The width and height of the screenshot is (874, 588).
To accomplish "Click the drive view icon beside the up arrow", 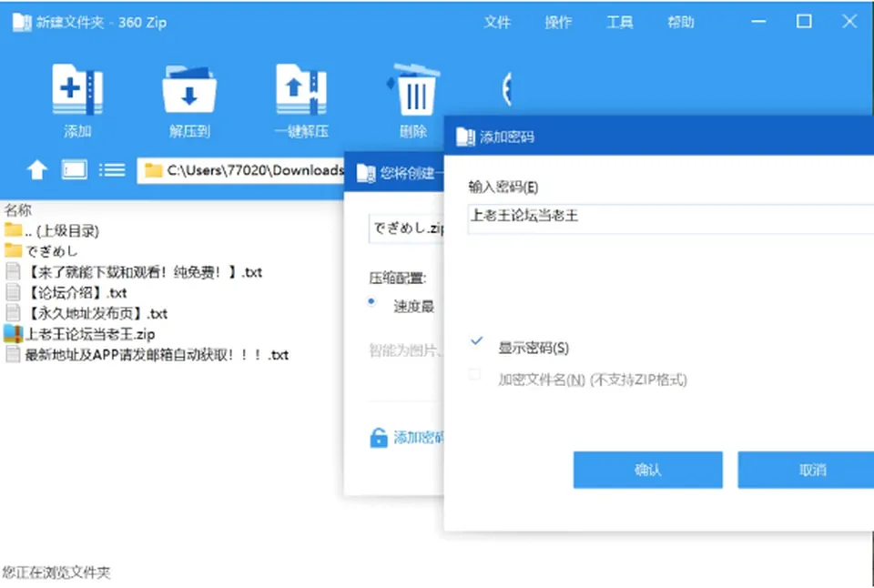I will tap(74, 169).
